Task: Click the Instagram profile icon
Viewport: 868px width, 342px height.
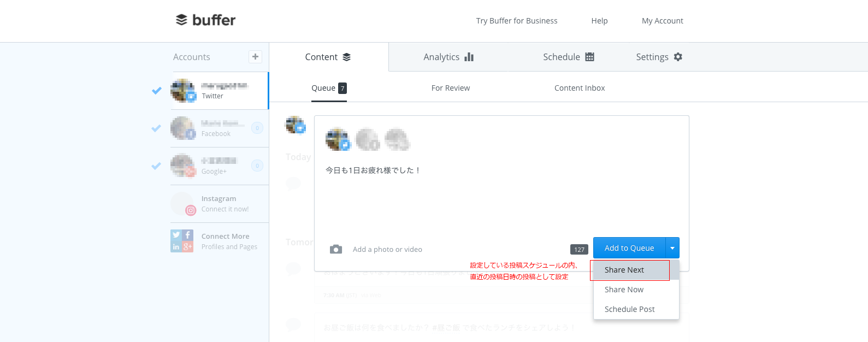Action: pos(183,204)
